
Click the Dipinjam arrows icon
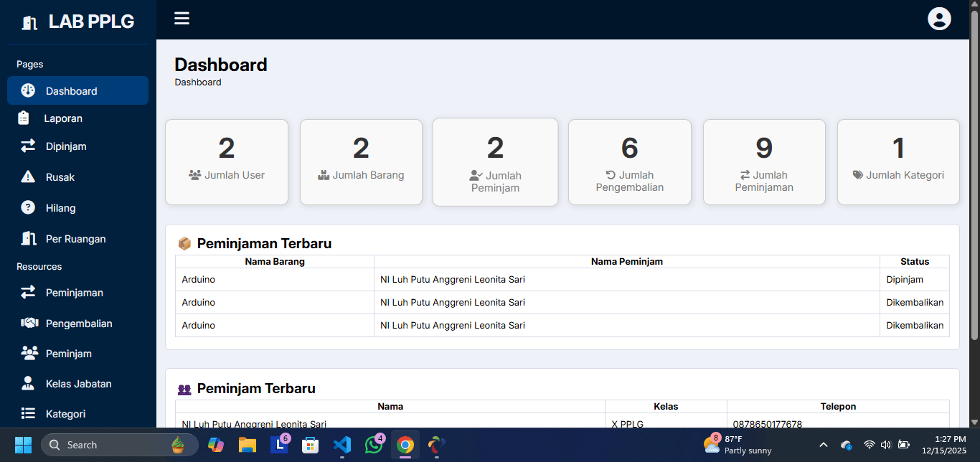click(28, 146)
